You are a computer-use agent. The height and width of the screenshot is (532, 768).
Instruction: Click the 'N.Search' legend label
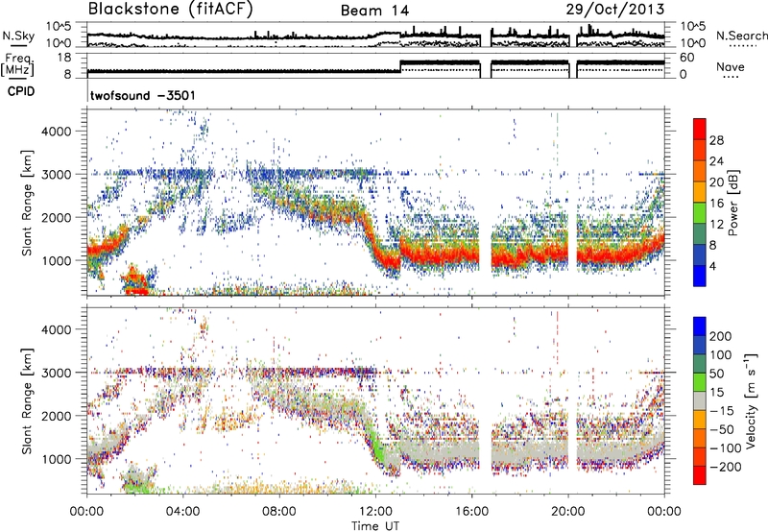click(x=741, y=36)
